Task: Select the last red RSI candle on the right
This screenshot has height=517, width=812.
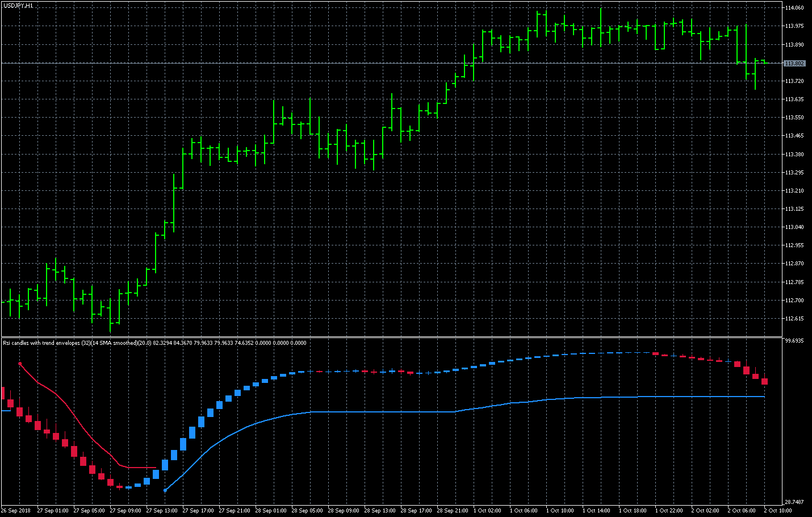Action: click(765, 381)
